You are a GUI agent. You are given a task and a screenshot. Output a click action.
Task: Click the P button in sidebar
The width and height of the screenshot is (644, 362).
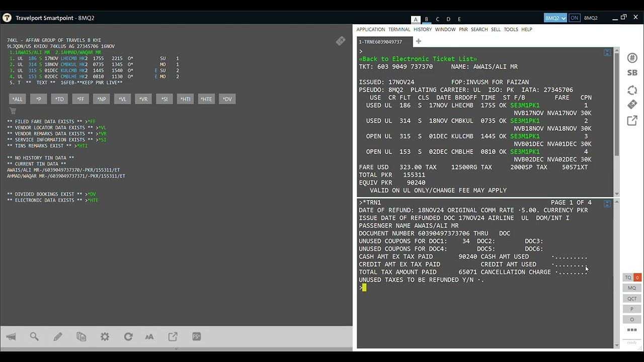pos(632,309)
